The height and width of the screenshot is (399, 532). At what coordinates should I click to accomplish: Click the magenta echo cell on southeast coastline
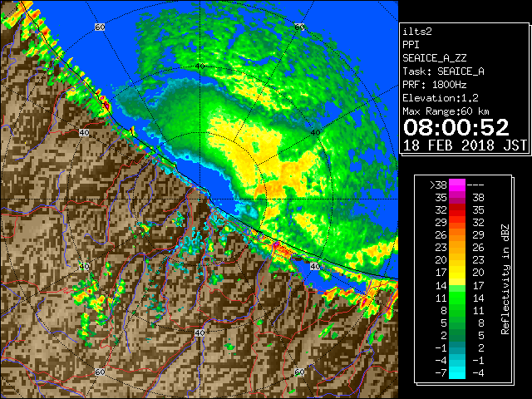click(x=277, y=244)
